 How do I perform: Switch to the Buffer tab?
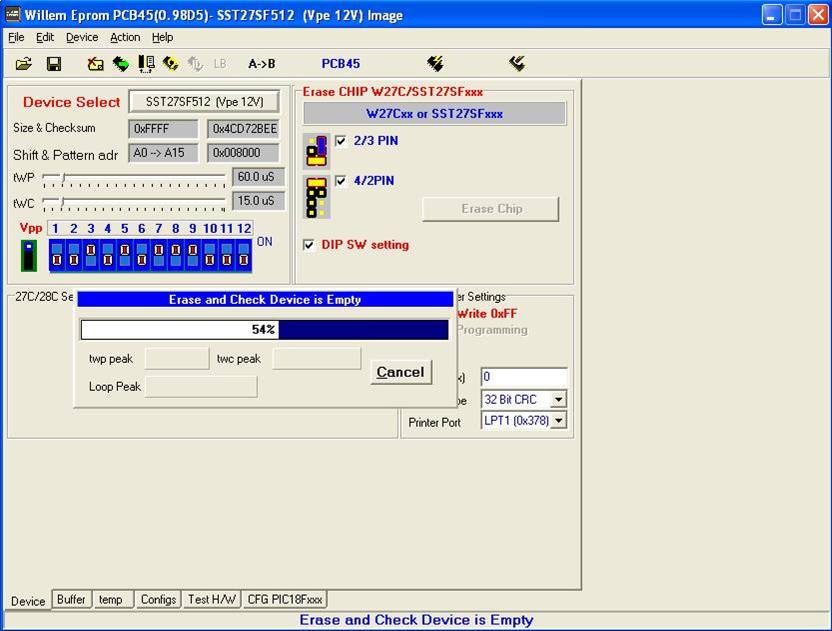[71, 599]
